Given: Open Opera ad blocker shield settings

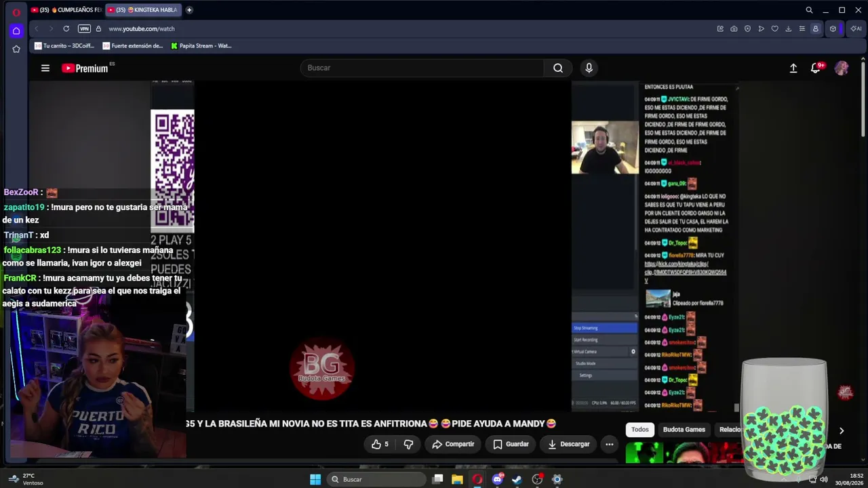Looking at the screenshot, I should 747,28.
